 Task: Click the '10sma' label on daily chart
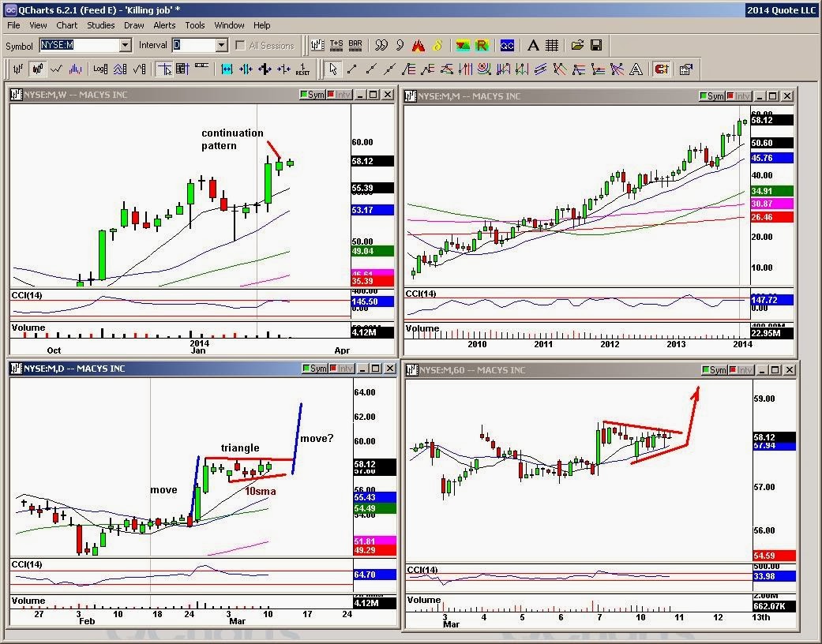[x=261, y=491]
